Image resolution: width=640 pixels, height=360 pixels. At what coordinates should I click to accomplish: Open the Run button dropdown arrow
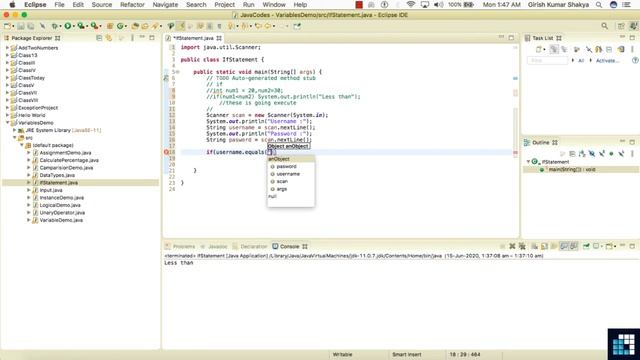tap(73, 26)
